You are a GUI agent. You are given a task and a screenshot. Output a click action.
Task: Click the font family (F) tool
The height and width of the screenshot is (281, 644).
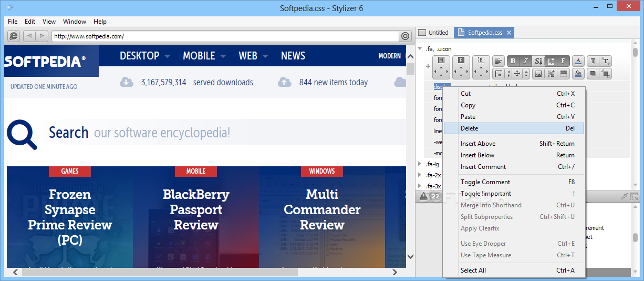564,61
